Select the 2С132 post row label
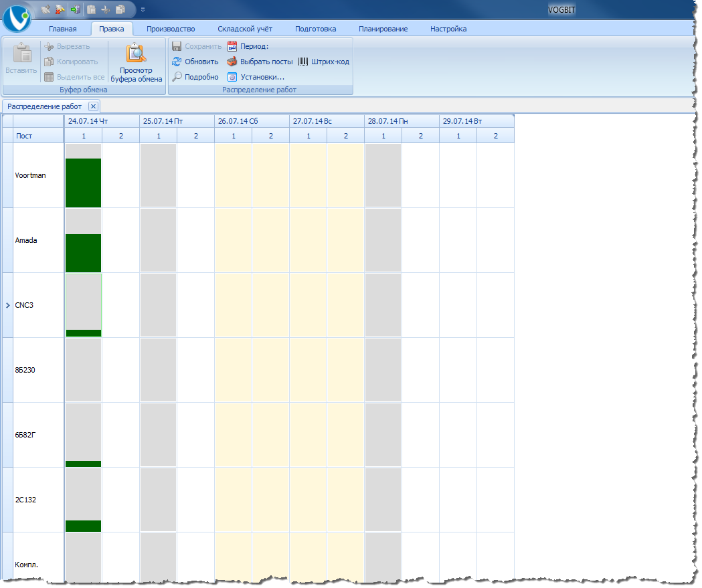Viewport: 702px width, 588px height. pos(25,500)
